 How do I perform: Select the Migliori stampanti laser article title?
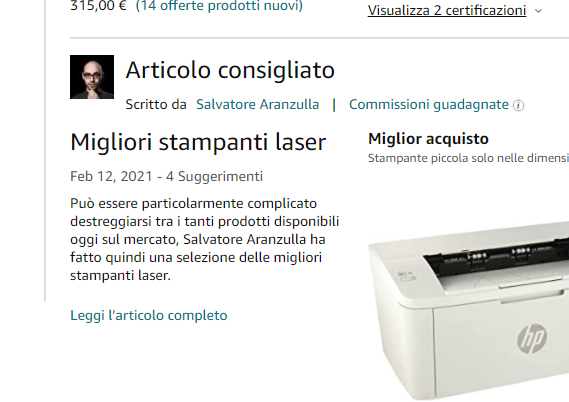click(x=198, y=142)
